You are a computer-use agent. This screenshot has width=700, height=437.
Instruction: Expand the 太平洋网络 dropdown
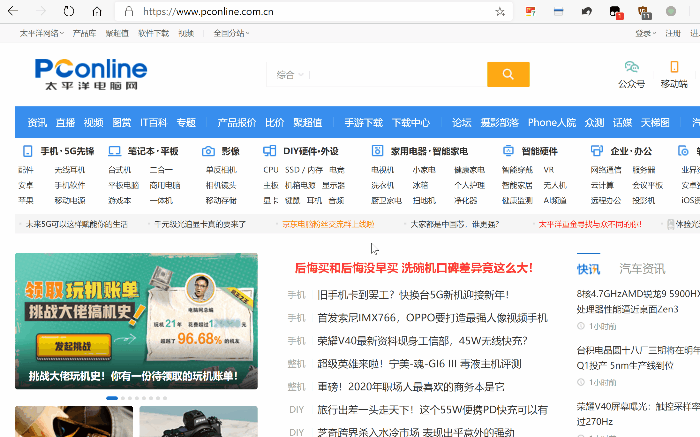(42, 33)
